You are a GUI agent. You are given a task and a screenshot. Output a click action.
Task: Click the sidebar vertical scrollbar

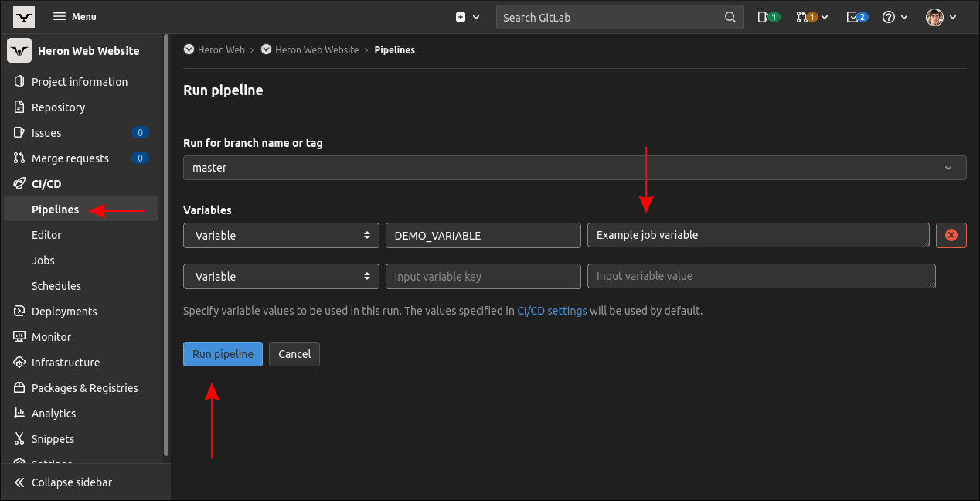tap(166, 247)
